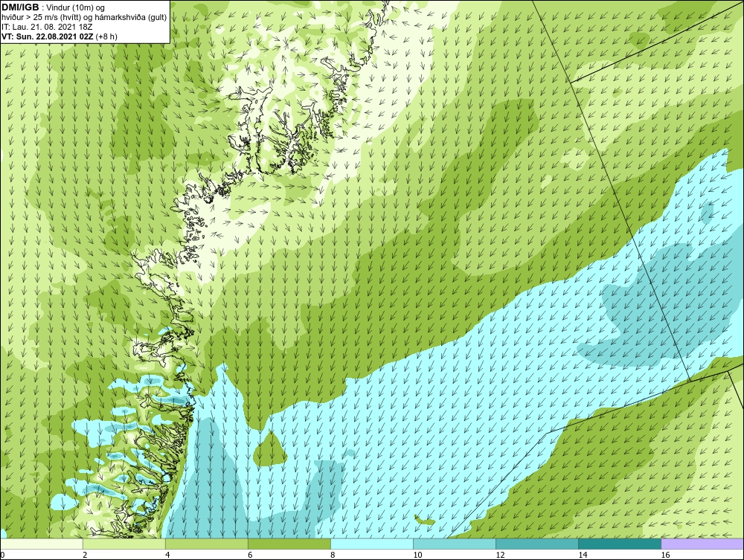The width and height of the screenshot is (744, 560).
Task: Click the legend scale label '16'
Action: tap(665, 555)
